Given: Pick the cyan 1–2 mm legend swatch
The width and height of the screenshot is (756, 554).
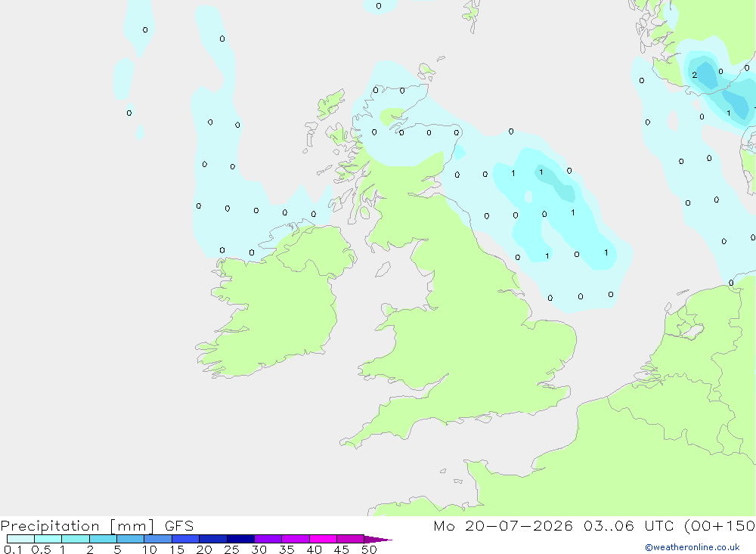Looking at the screenshot, I should (75, 539).
